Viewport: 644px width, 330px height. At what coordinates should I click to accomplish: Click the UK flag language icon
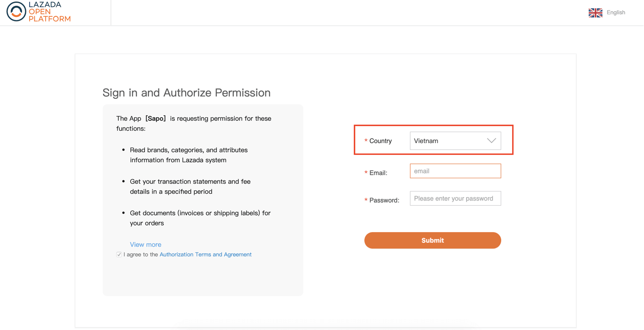point(595,13)
